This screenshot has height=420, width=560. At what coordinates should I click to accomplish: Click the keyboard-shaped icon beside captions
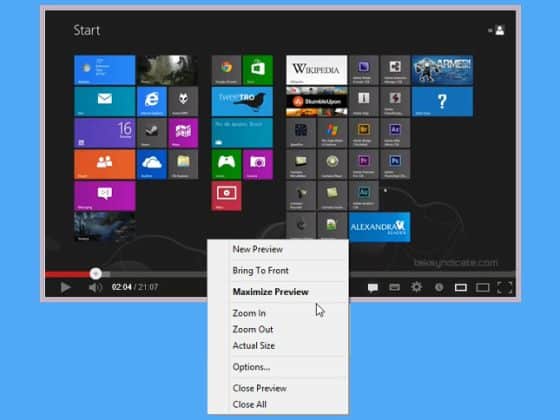394,288
